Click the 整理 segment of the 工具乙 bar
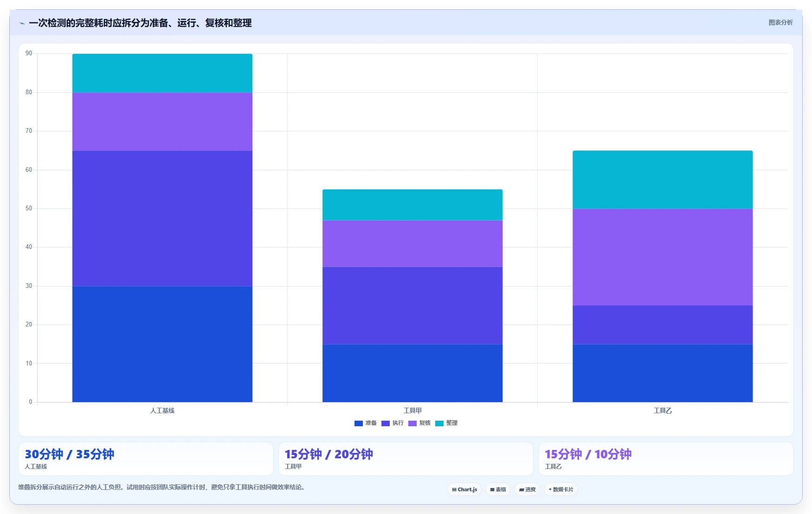The width and height of the screenshot is (812, 514). pyautogui.click(x=663, y=180)
